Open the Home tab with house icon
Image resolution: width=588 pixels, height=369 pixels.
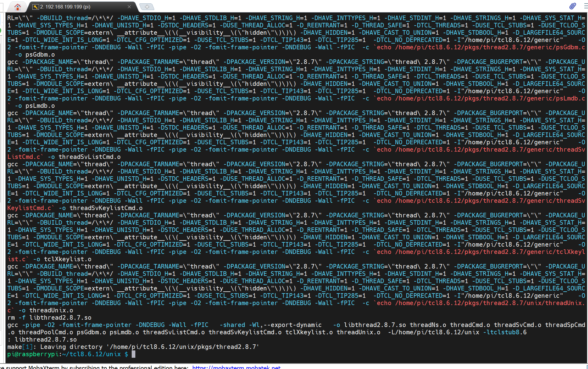click(18, 6)
